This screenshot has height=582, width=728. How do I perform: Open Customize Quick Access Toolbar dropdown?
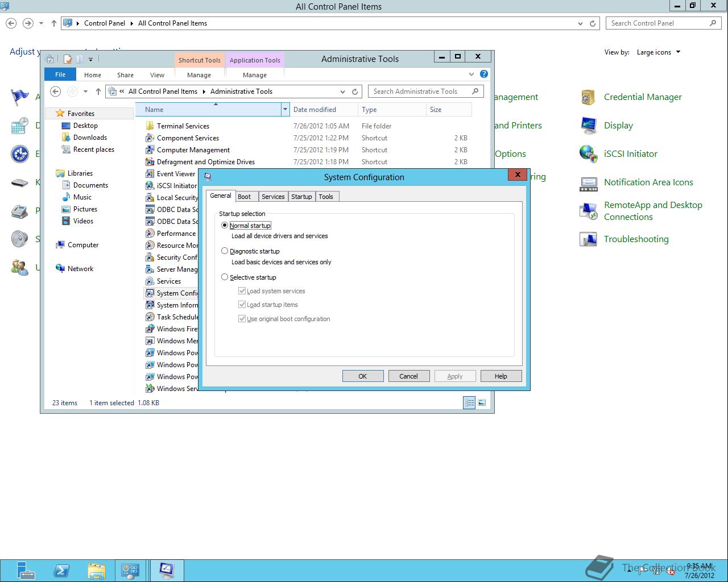90,59
